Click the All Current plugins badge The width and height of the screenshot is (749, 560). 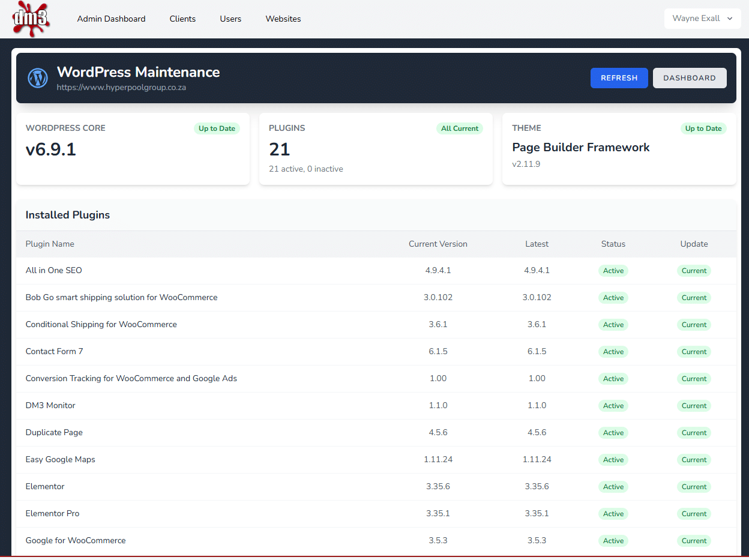(460, 128)
